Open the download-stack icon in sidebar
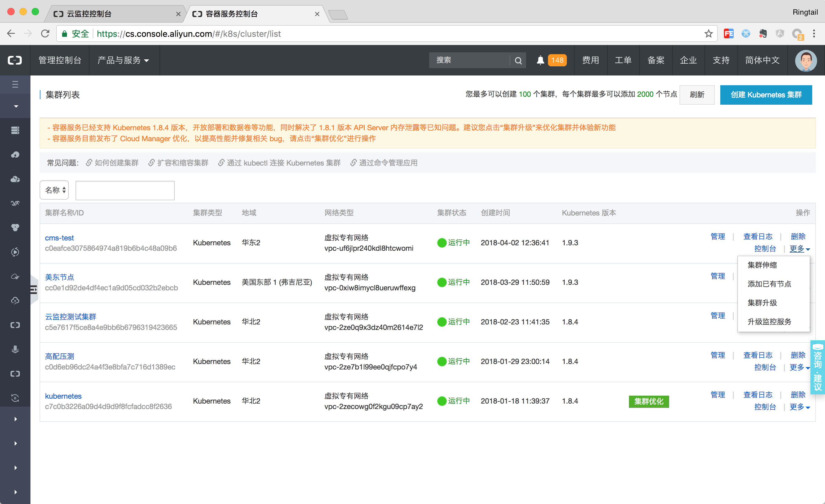825x504 pixels. point(15,349)
